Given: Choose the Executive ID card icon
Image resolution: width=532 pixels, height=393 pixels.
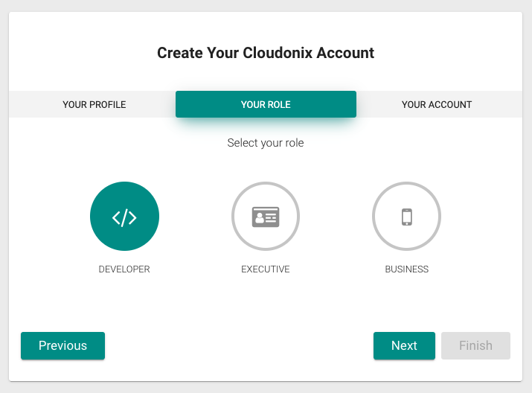Looking at the screenshot, I should (266, 217).
